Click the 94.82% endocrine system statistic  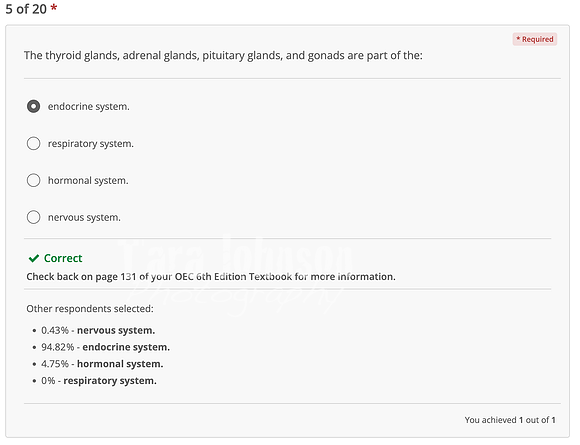(105, 347)
